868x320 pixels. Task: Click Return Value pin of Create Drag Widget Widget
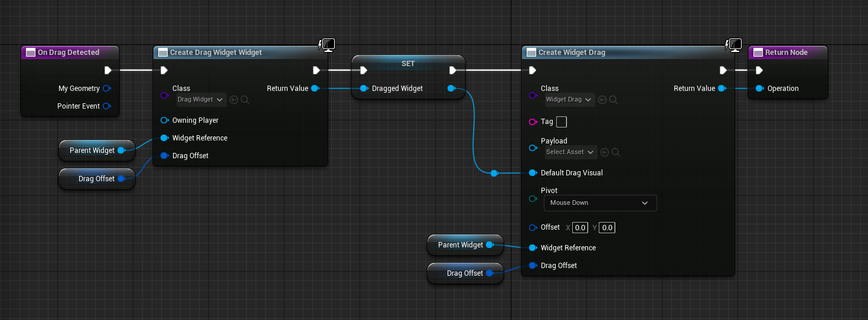315,89
